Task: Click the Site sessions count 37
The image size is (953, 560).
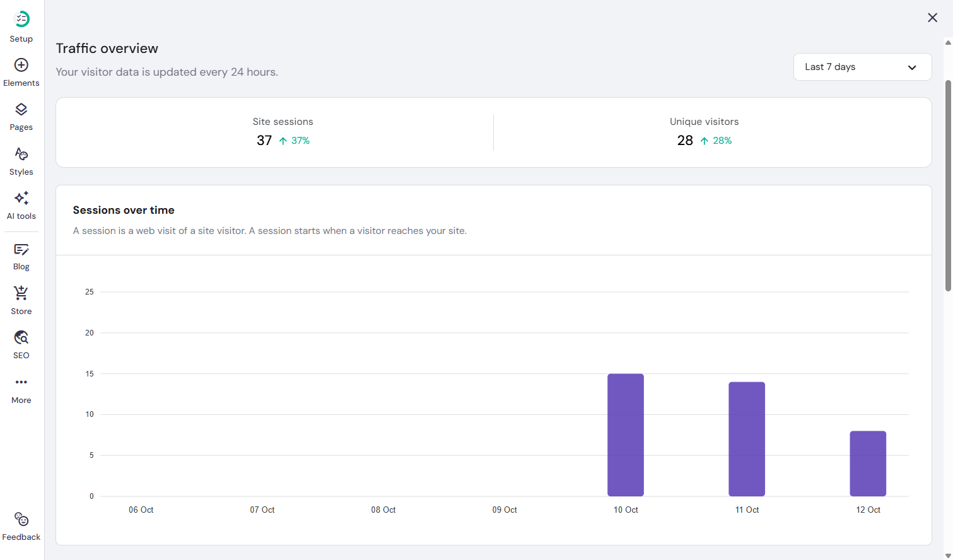Action: [264, 141]
